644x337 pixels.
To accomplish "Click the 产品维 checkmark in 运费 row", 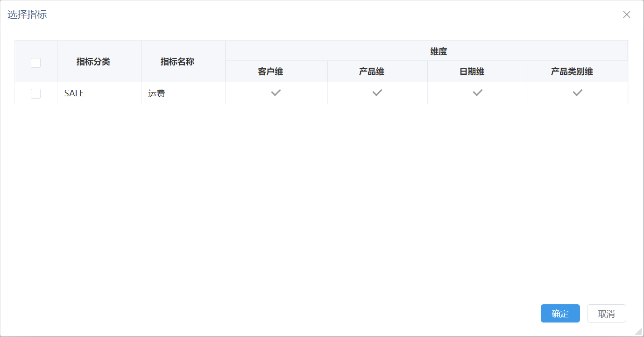I will tap(377, 93).
